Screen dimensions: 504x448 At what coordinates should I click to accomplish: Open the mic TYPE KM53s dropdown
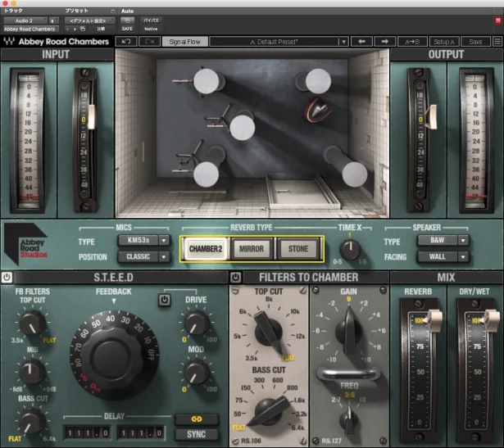[143, 240]
